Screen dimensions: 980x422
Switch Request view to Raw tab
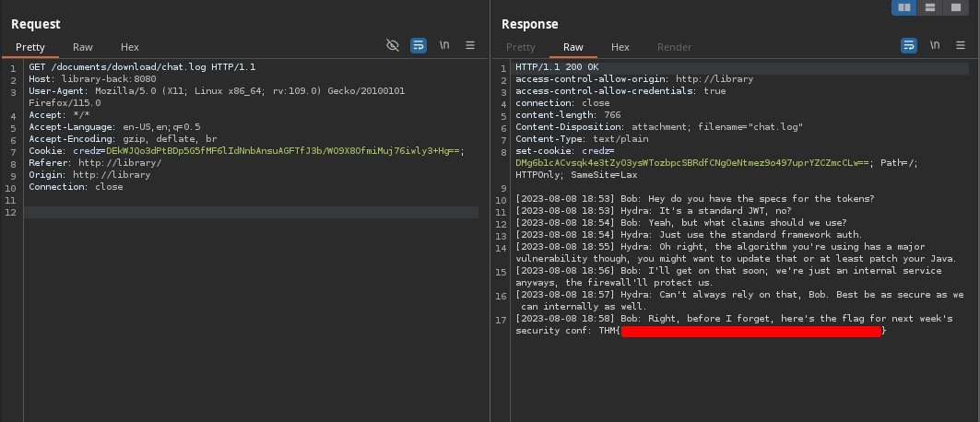[x=83, y=47]
